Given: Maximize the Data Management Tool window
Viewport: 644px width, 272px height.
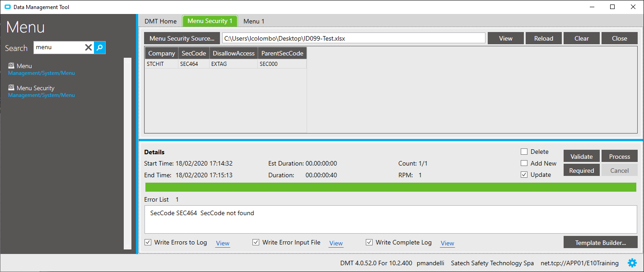Looking at the screenshot, I should 612,7.
